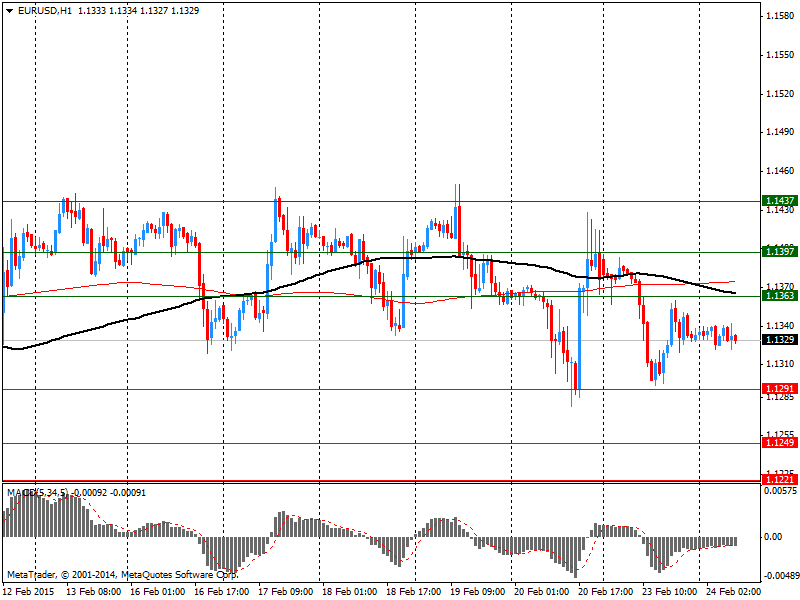Image resolution: width=800 pixels, height=600 pixels.
Task: Click the 16 Feb 17:00 time label
Action: (222, 592)
